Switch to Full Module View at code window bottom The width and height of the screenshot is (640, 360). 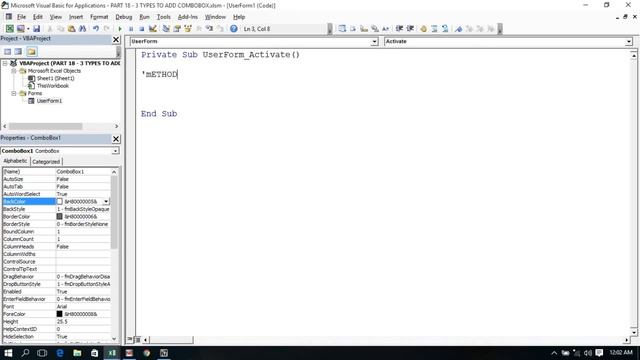click(138, 339)
